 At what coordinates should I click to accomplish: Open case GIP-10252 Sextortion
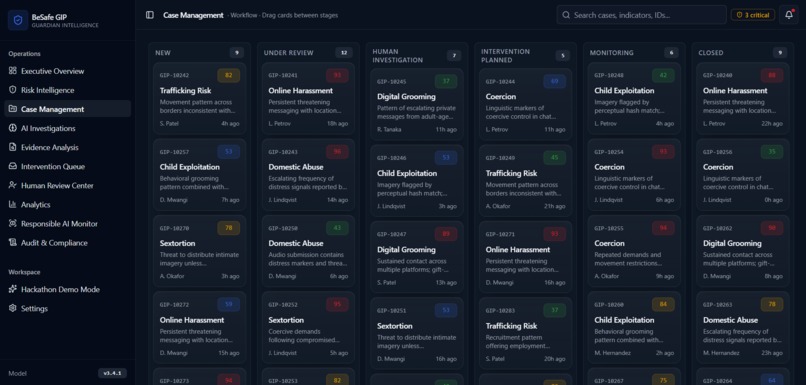pyautogui.click(x=308, y=327)
